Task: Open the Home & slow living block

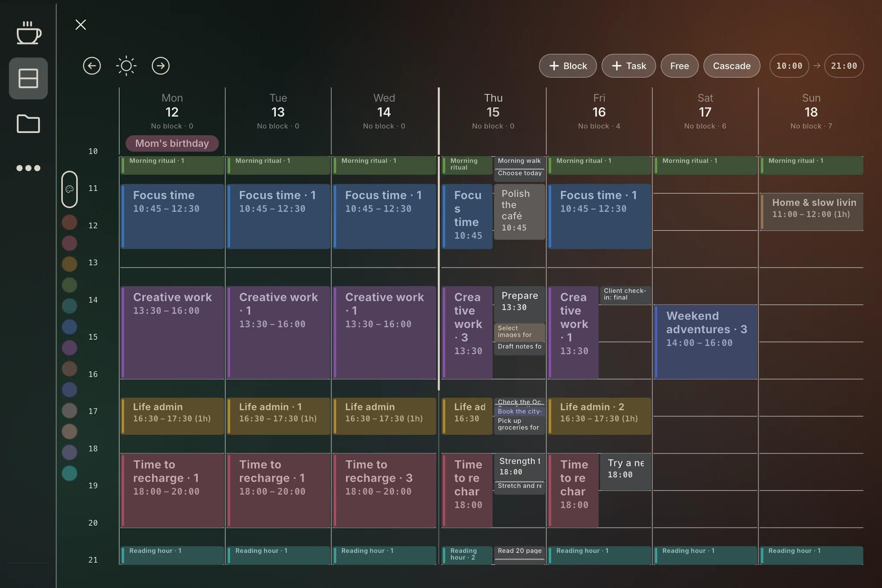Action: [x=811, y=212]
